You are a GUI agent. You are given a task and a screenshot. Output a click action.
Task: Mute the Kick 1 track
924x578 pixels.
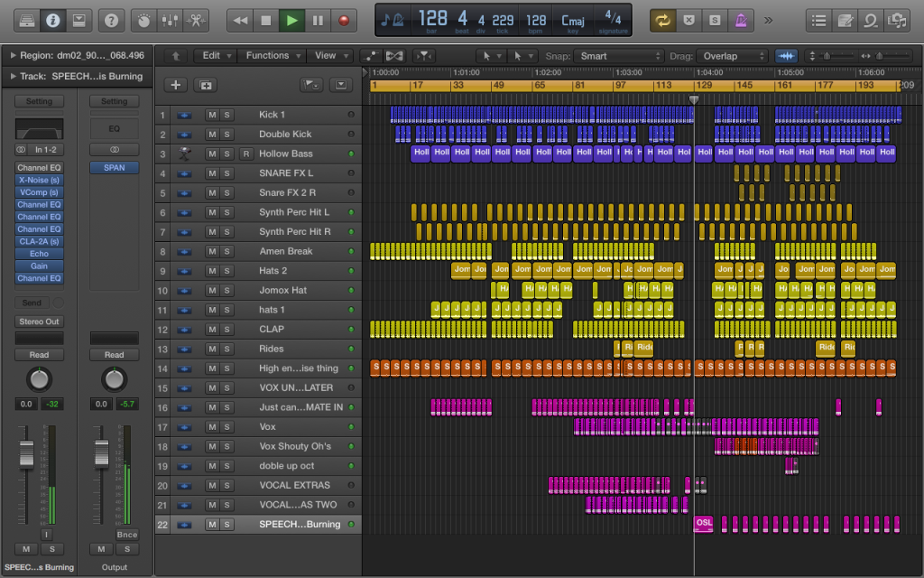coord(212,115)
